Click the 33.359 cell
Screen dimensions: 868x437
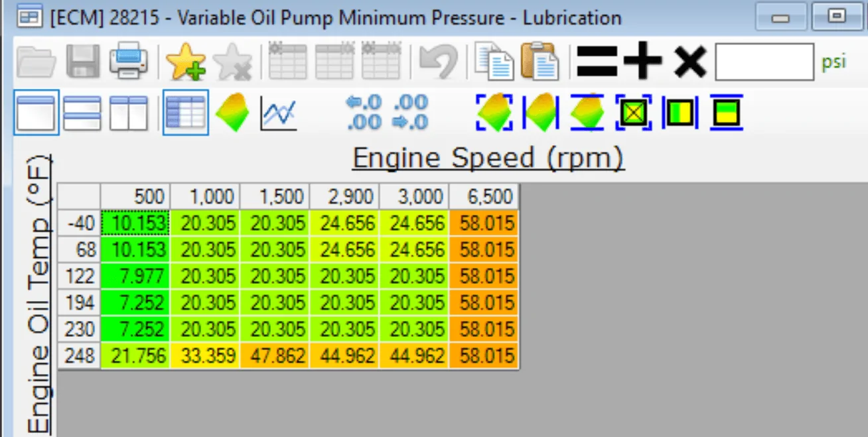[205, 355]
